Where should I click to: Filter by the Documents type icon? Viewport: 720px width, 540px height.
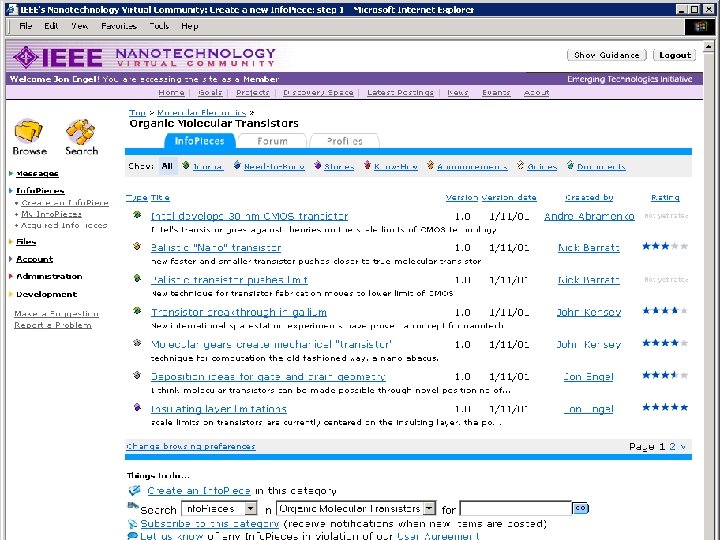[x=570, y=165]
